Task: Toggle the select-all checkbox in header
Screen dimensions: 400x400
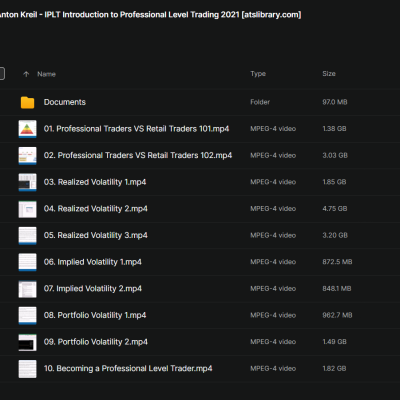Action: [x=2, y=74]
